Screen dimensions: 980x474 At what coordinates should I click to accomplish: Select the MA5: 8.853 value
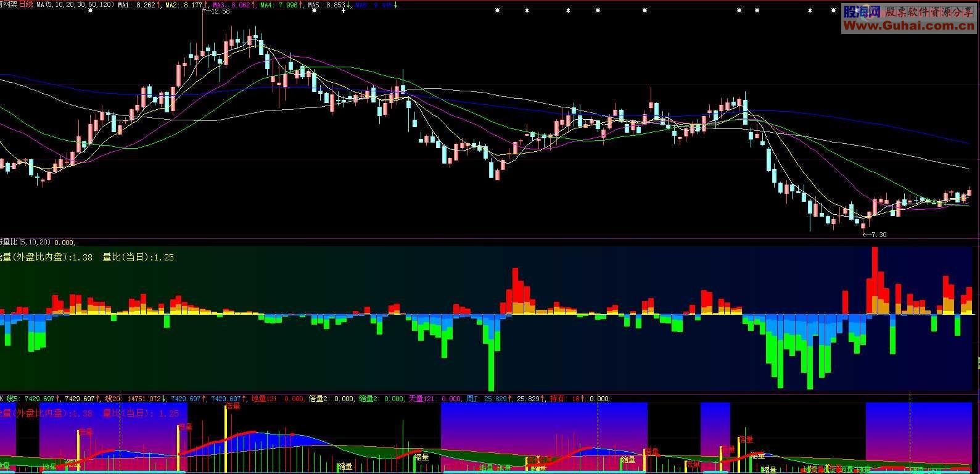pyautogui.click(x=328, y=4)
